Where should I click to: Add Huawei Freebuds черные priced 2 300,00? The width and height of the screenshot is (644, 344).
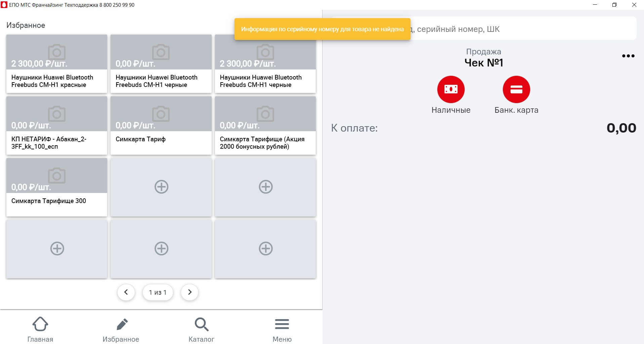tap(265, 64)
